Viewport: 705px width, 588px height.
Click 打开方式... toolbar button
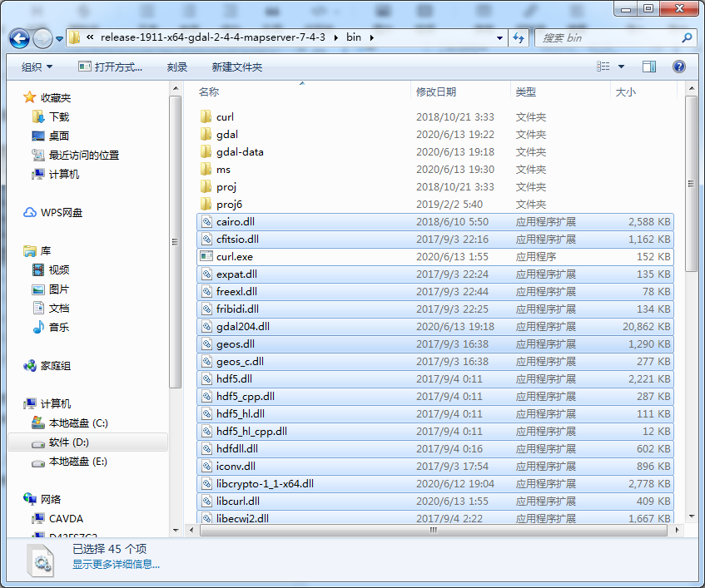(110, 67)
